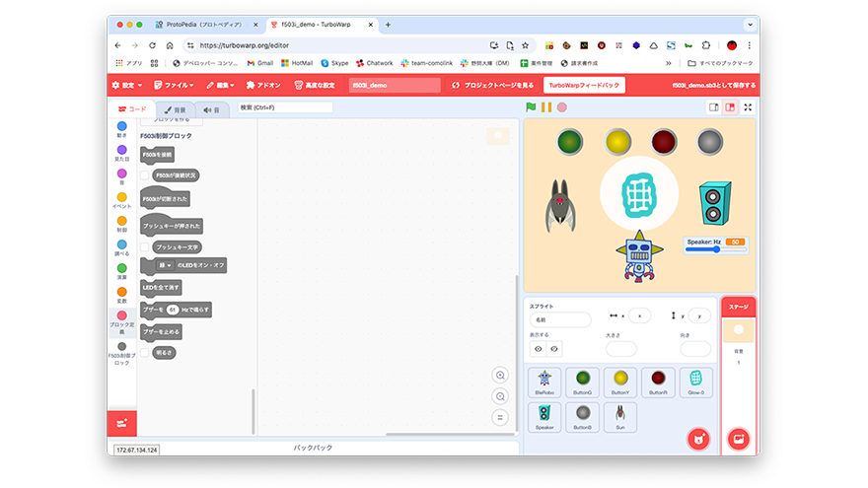Click the sprite 名前 input field
Image resolution: width=868 pixels, height=488 pixels.
(x=560, y=319)
